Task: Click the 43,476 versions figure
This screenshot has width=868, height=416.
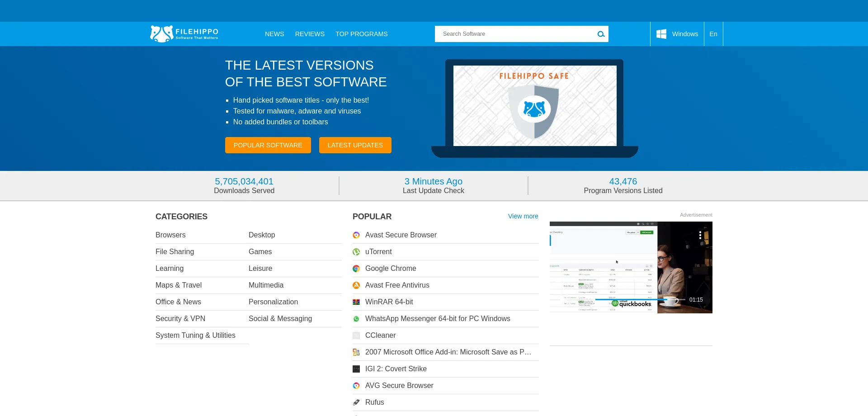Action: [623, 181]
